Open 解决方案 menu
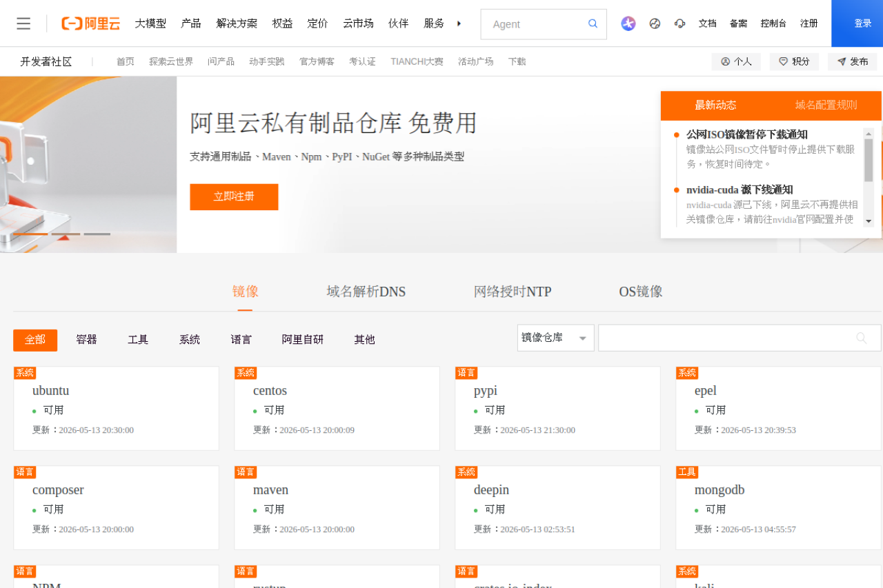883x588 pixels. click(237, 23)
